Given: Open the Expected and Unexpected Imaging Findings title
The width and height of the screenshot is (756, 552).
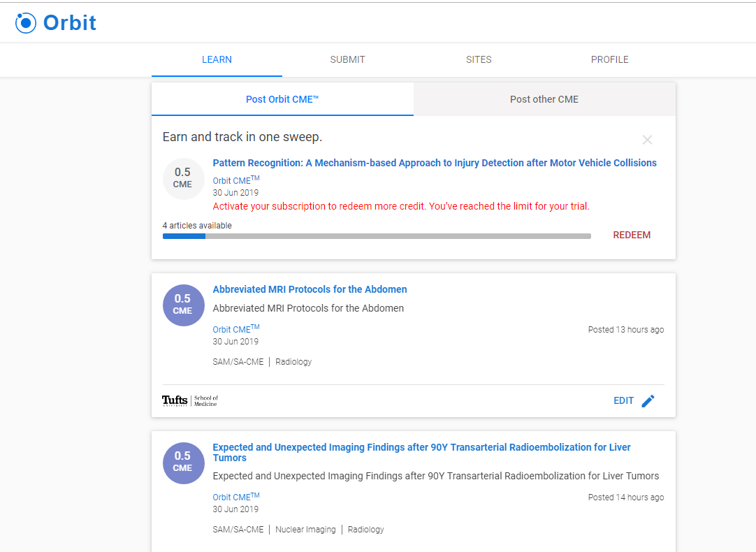Looking at the screenshot, I should 421,452.
